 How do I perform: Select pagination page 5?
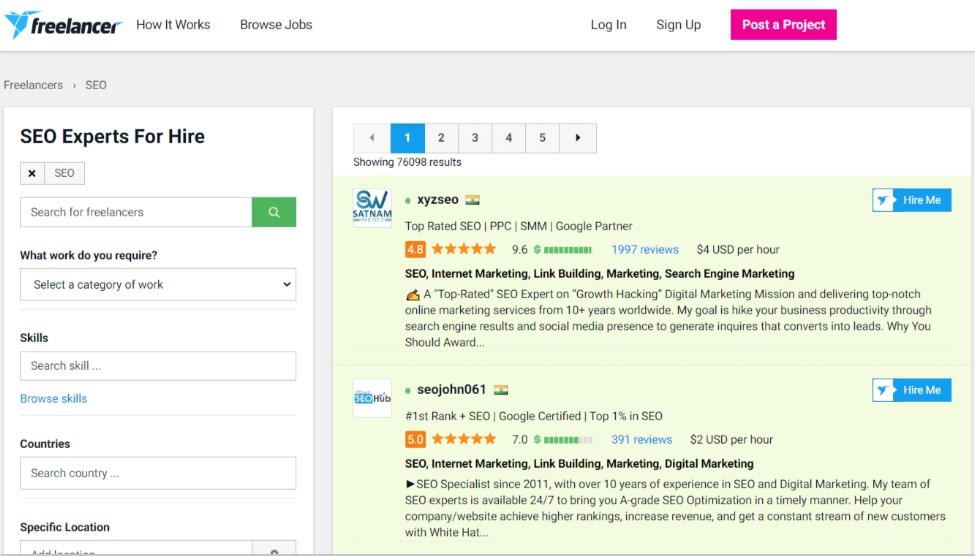(x=542, y=138)
